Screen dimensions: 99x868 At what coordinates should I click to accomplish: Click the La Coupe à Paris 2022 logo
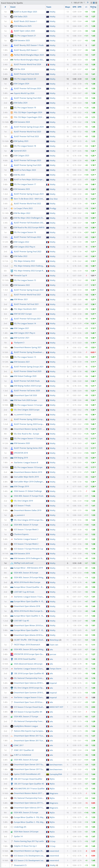tap(12, 209)
